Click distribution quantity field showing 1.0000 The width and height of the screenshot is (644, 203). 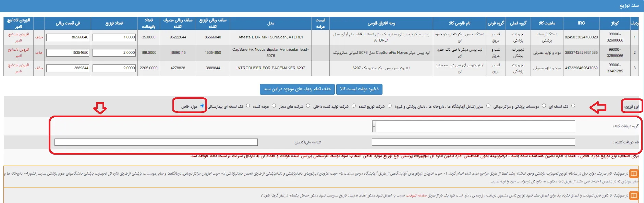(x=114, y=37)
